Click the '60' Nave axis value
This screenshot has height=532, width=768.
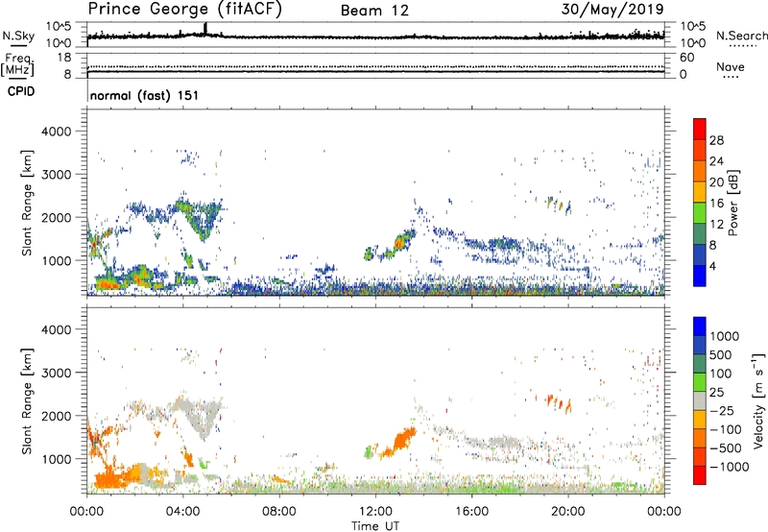[687, 58]
